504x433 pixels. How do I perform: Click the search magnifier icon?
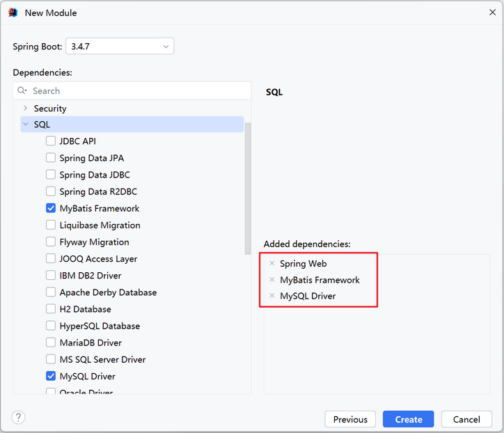coord(22,90)
